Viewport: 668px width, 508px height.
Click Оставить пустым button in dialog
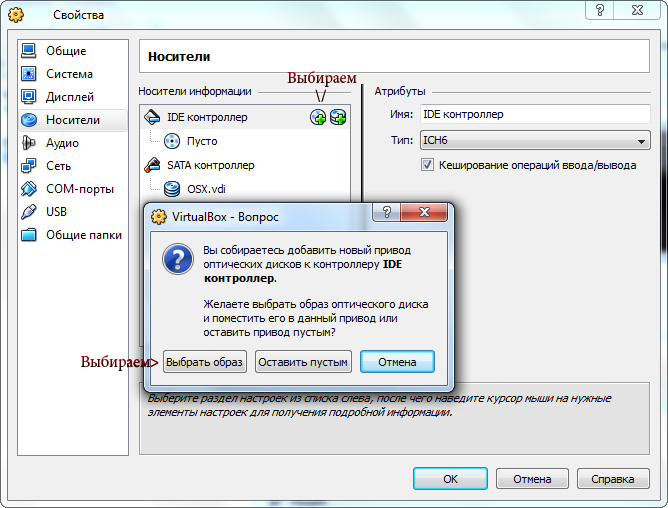coord(303,362)
